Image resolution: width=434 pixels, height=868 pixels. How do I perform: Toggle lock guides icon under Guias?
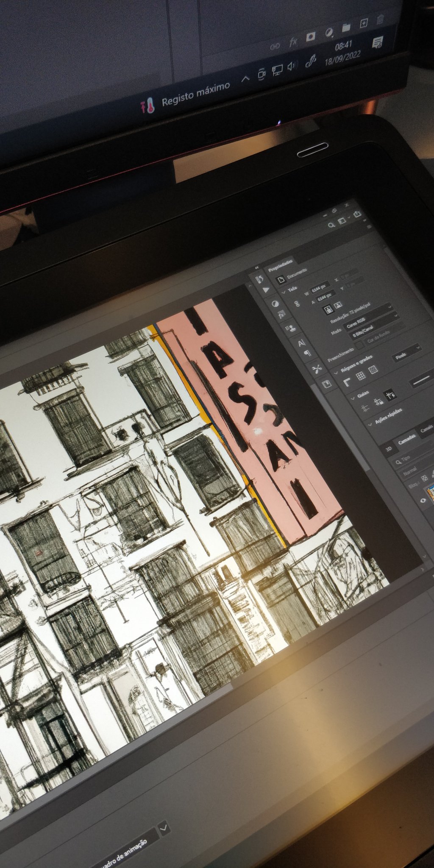tap(378, 401)
